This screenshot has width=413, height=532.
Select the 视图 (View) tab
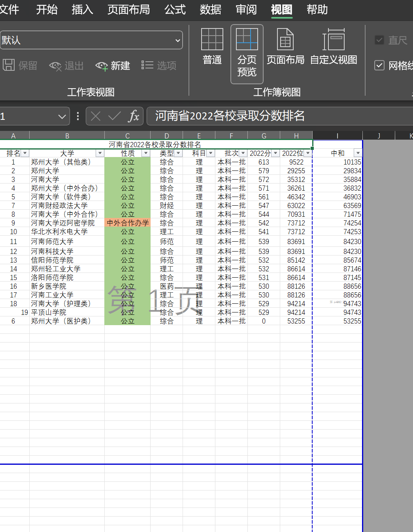click(x=282, y=9)
